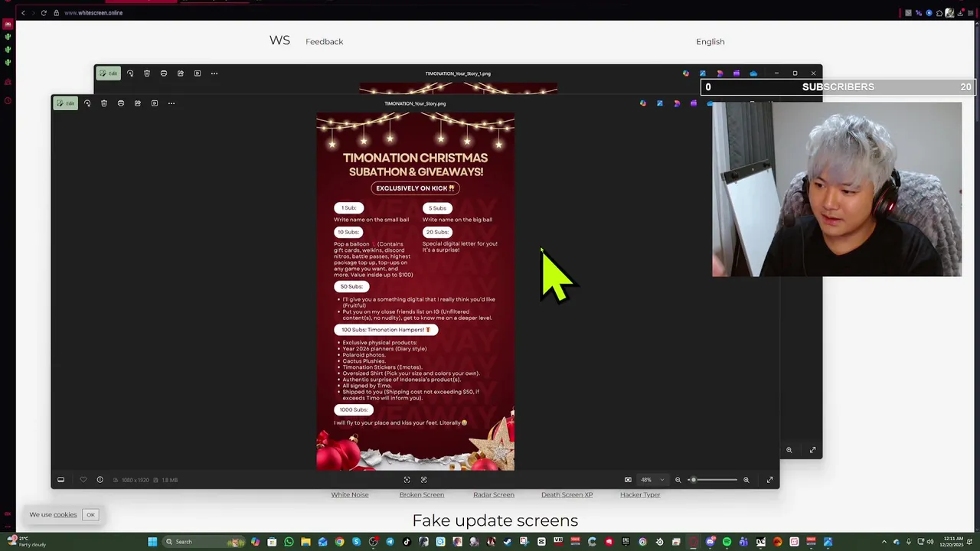
Task: Click TIMONATION_Your_Story.png title text
Action: tap(415, 103)
